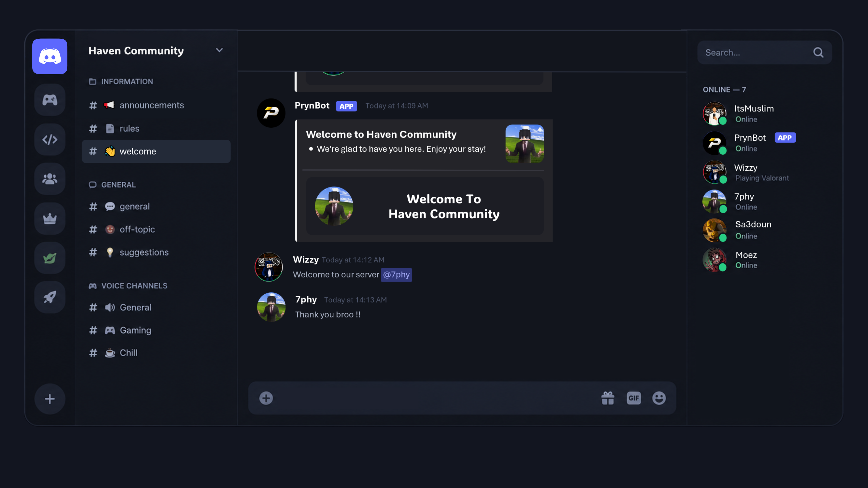Click the @7phy mention link
The height and width of the screenshot is (488, 868).
[396, 275]
